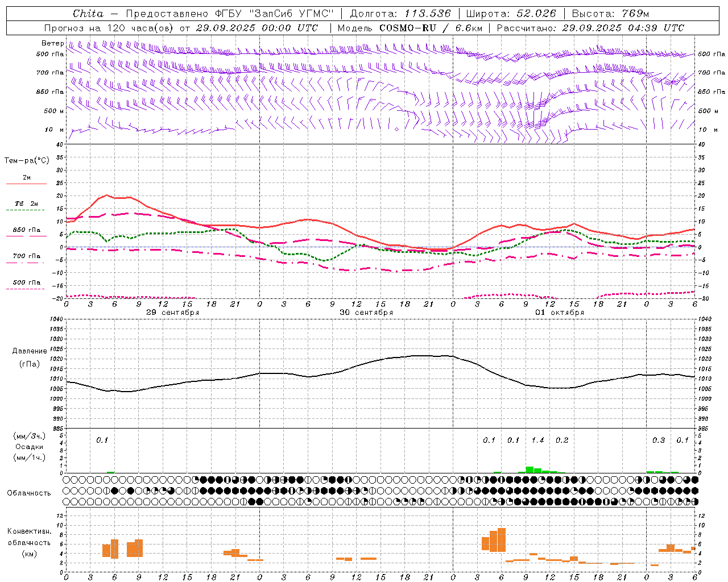Click the tallest green precipitation bar
Screen dimensions: 728x582
530,469
